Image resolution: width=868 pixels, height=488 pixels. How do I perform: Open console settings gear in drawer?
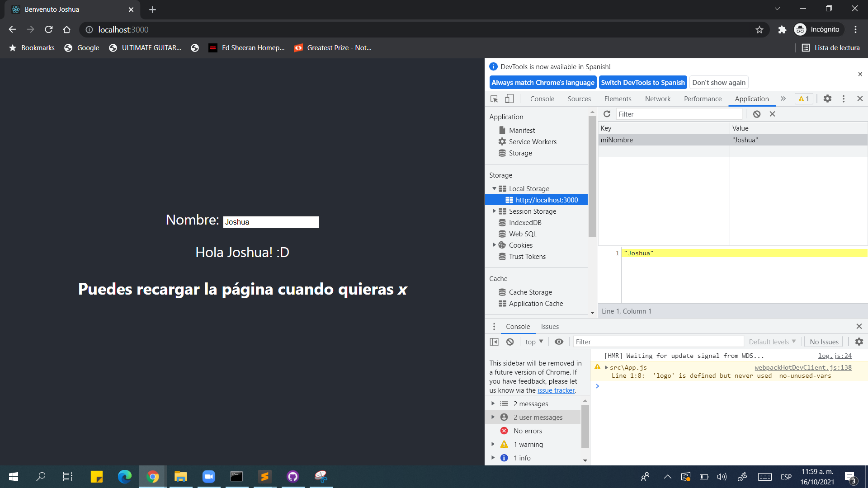click(x=859, y=342)
